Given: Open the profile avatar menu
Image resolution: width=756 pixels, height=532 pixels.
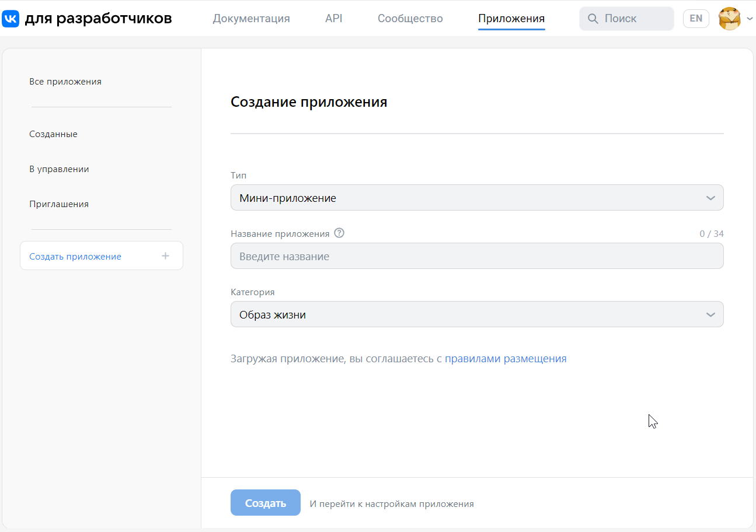Looking at the screenshot, I should [x=729, y=18].
